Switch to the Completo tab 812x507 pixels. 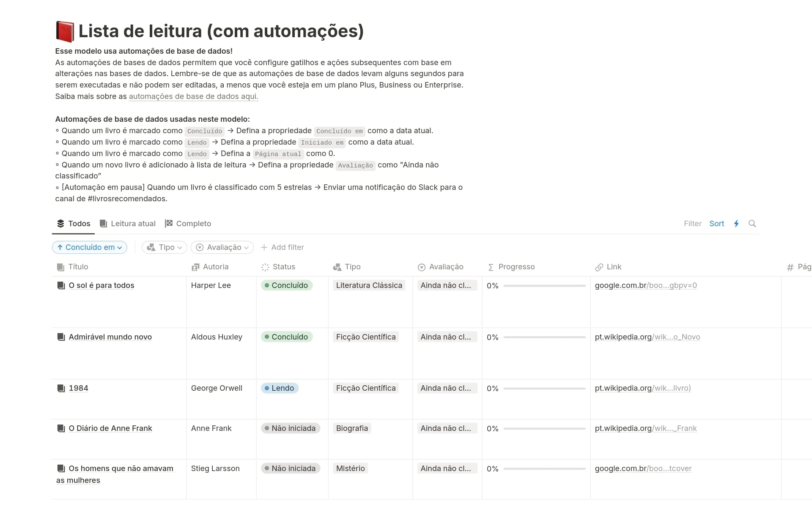click(188, 224)
